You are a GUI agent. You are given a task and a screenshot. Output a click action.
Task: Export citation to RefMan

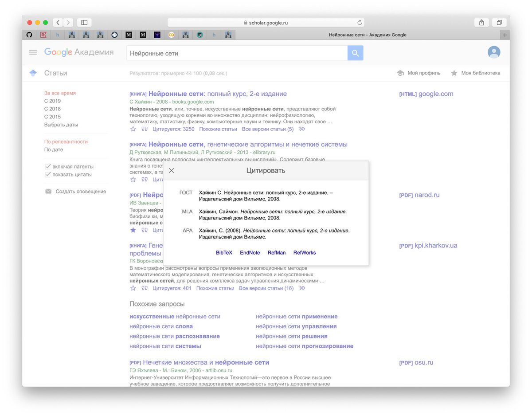pyautogui.click(x=277, y=253)
